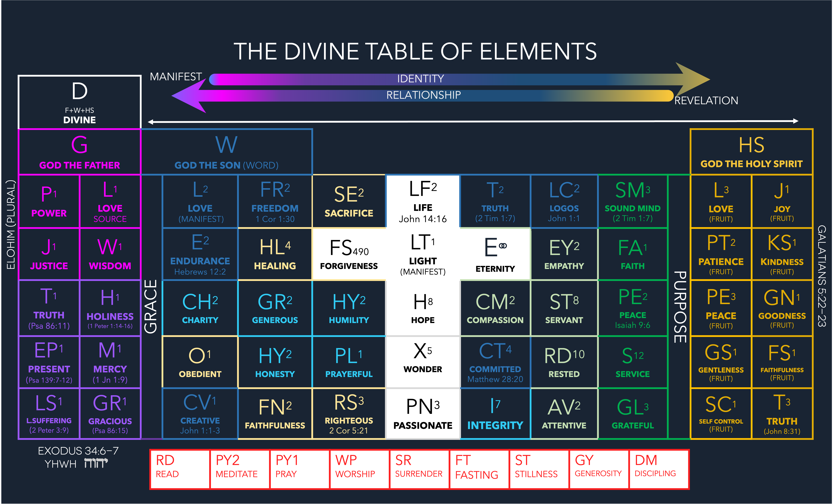The image size is (833, 504).
Task: Click the X5 Wonder cell
Action: [x=423, y=362]
